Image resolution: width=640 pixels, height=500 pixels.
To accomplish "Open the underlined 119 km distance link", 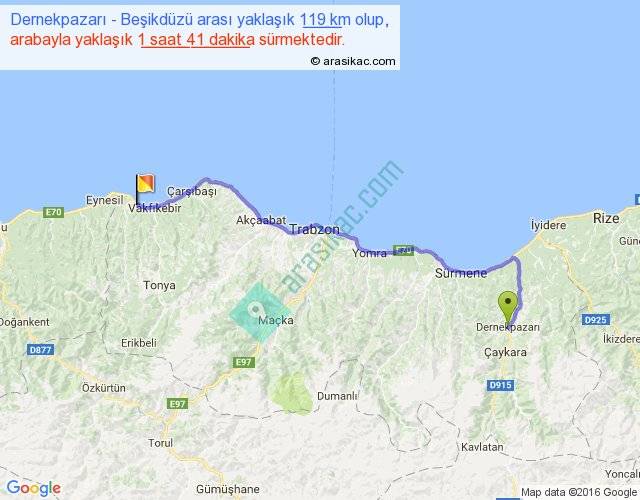I will (x=325, y=21).
